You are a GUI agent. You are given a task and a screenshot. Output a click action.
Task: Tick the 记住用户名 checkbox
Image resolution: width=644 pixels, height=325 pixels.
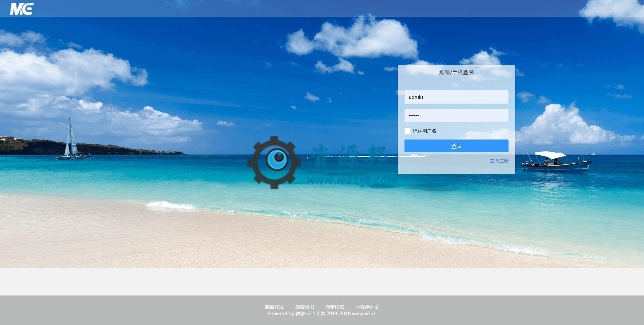[x=408, y=131]
